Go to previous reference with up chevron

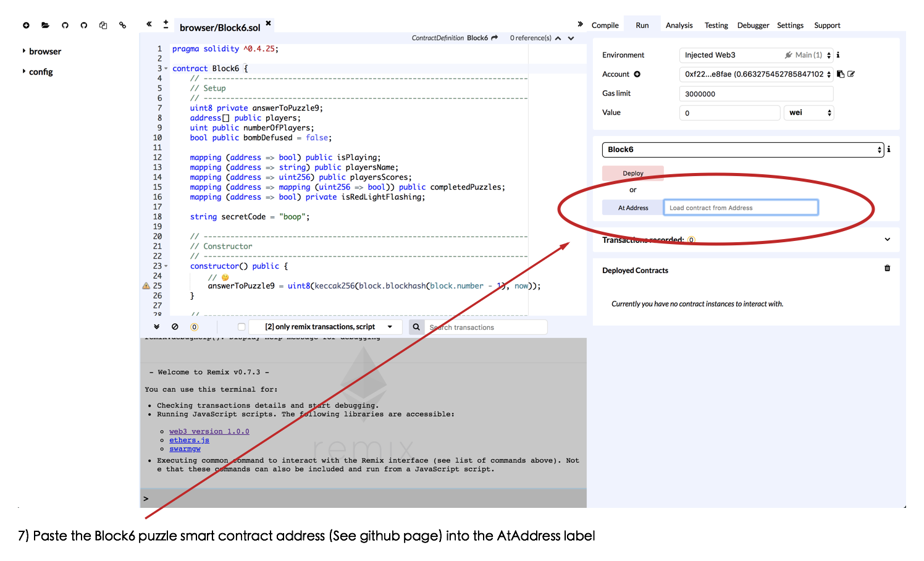click(x=558, y=38)
